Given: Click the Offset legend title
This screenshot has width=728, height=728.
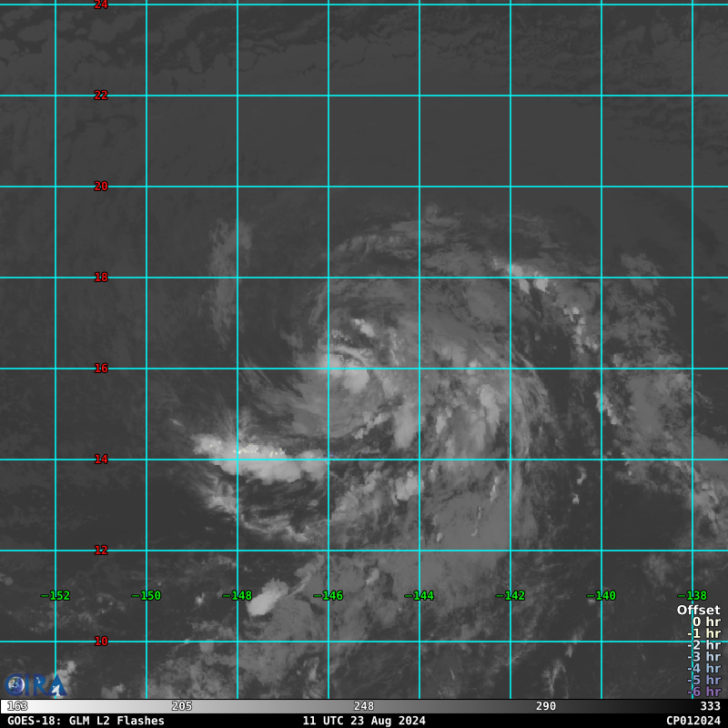Looking at the screenshot, I should (698, 611).
